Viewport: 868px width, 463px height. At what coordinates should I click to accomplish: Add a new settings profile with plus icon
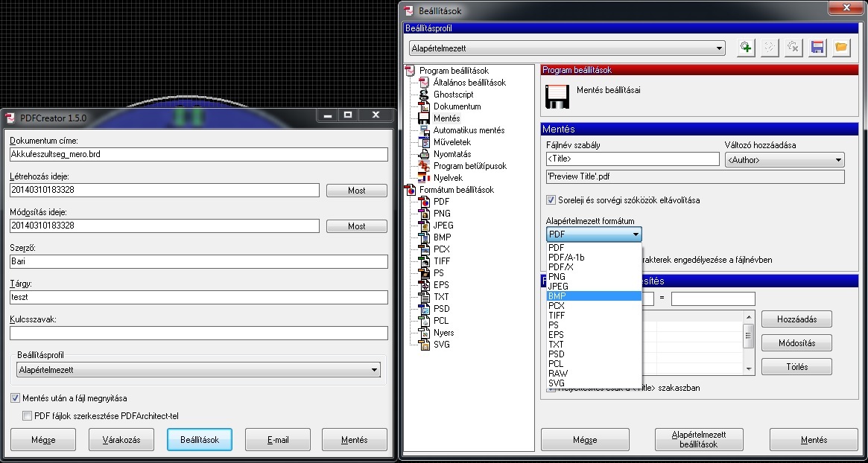pos(746,48)
